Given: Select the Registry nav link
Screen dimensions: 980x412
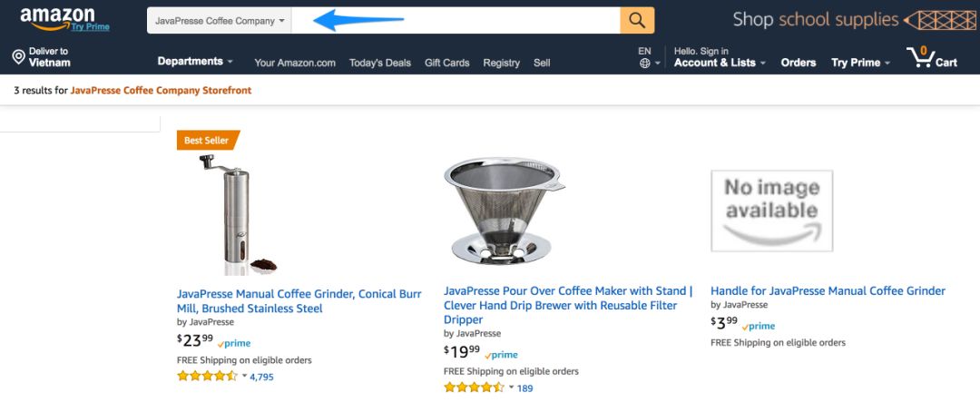Looking at the screenshot, I should [501, 63].
